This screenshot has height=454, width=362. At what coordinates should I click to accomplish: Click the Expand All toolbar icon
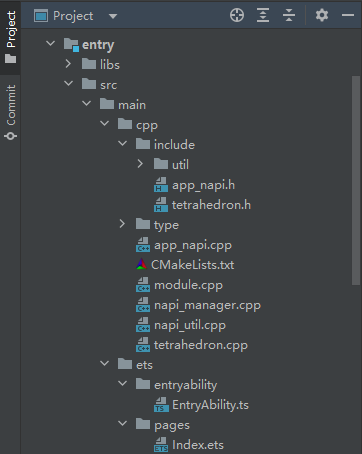263,15
